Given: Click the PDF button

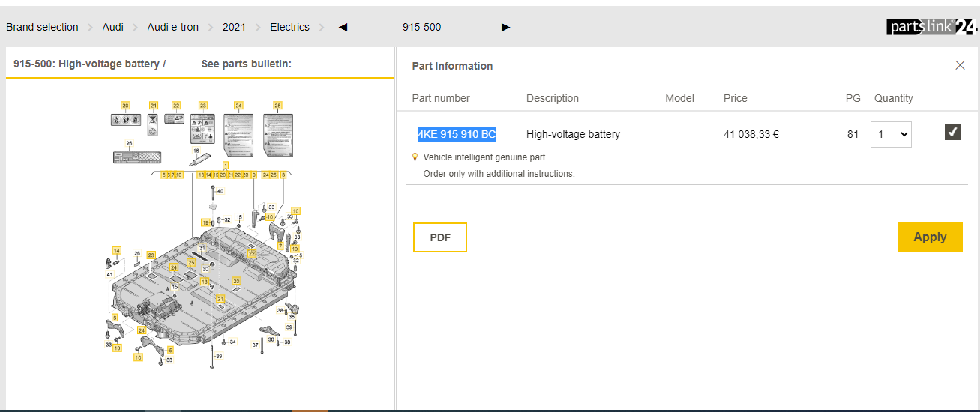Looking at the screenshot, I should click(439, 237).
